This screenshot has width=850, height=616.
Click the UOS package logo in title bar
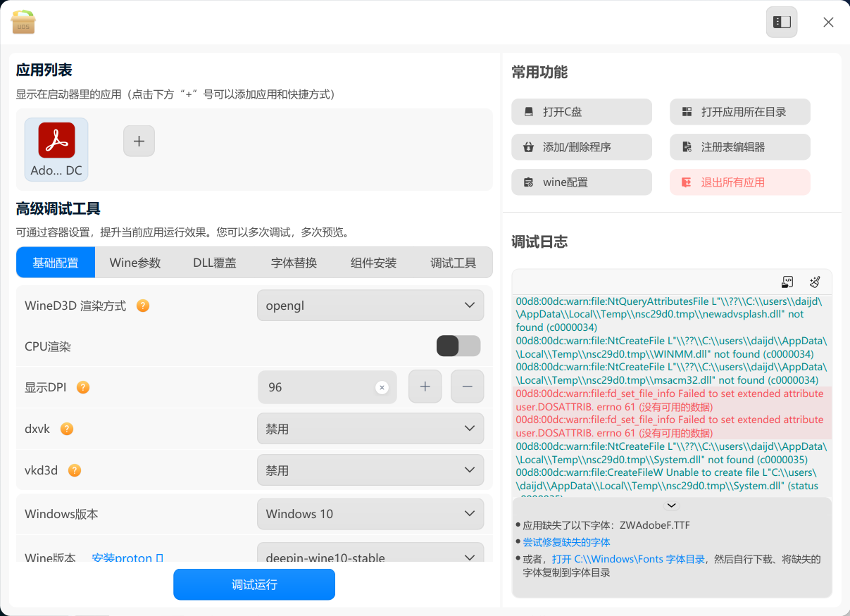(x=23, y=22)
